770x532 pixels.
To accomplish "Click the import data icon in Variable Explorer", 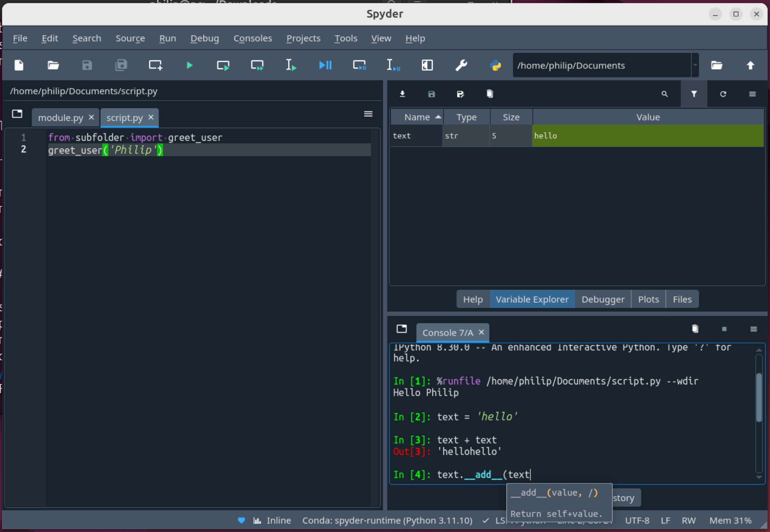I will point(402,94).
